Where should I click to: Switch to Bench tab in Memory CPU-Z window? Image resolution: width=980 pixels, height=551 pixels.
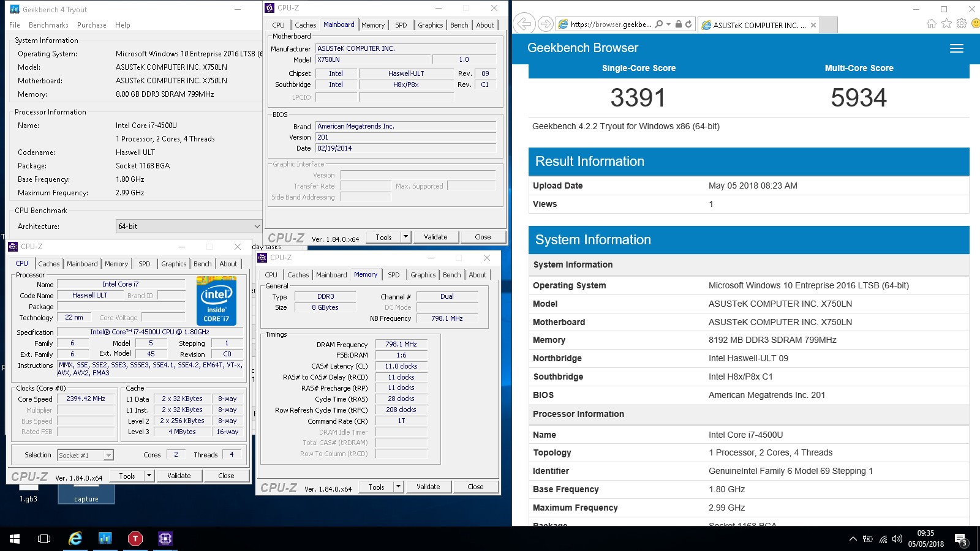click(452, 275)
